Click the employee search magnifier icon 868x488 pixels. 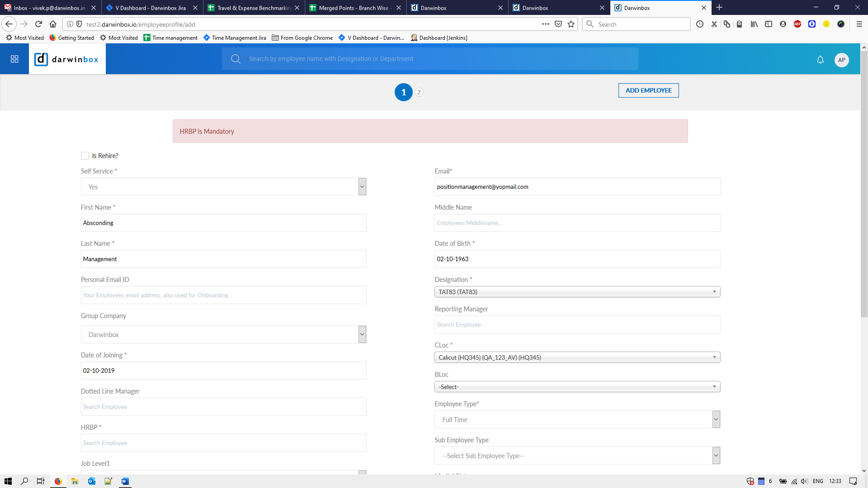236,59
